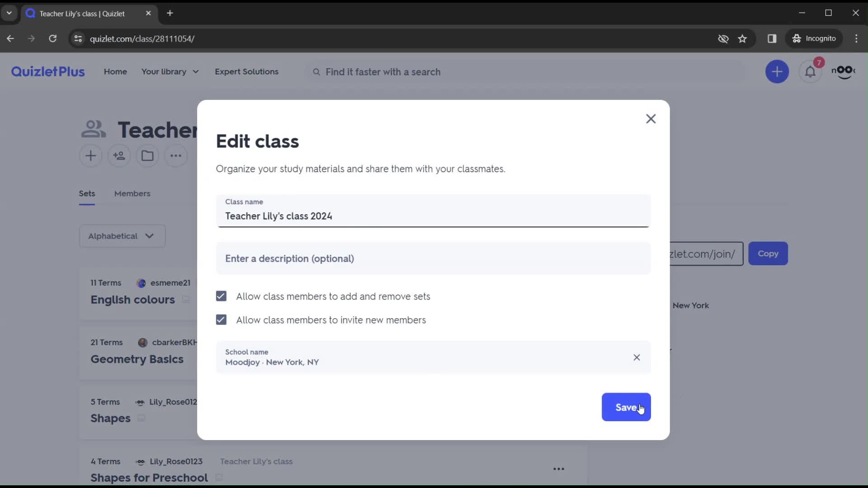Click the plus create button icon

click(778, 71)
